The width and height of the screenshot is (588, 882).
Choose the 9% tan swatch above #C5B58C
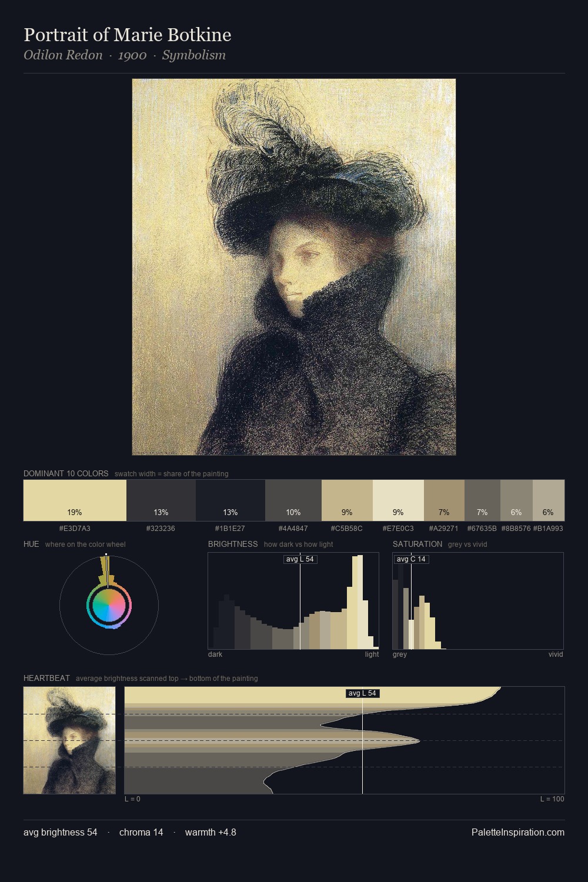tap(347, 500)
